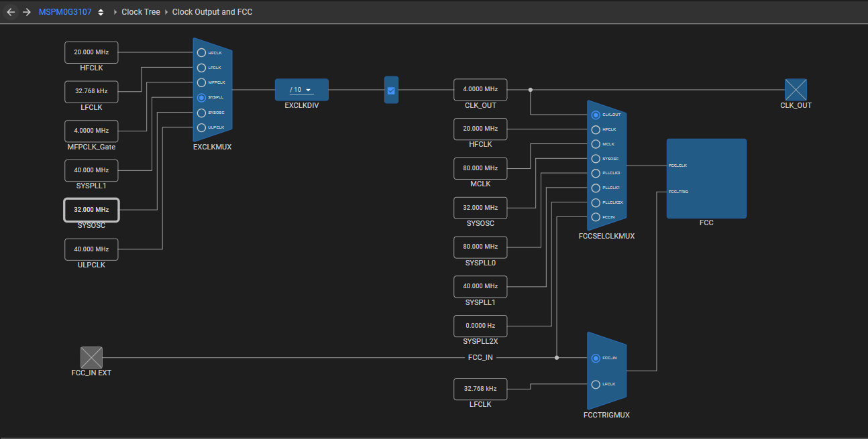Select SYSOSC radio in FCCSELCLKMUX
Screen dimensions: 868x439
[596, 159]
